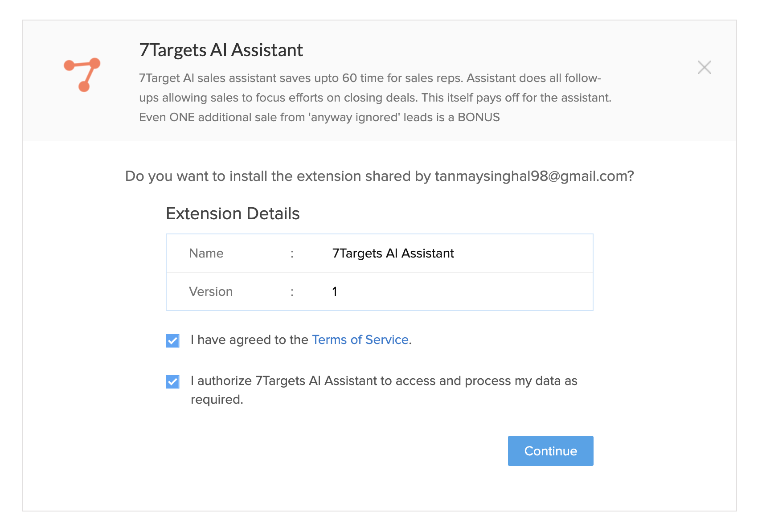Click the install extension question text
762x532 pixels.
click(x=379, y=176)
